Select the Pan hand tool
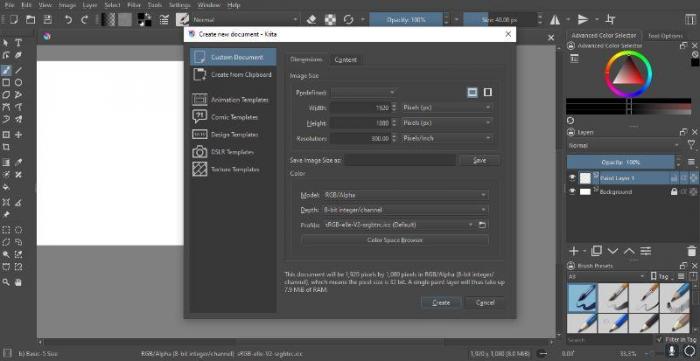Viewport: 700px width, 361px height. [18, 282]
